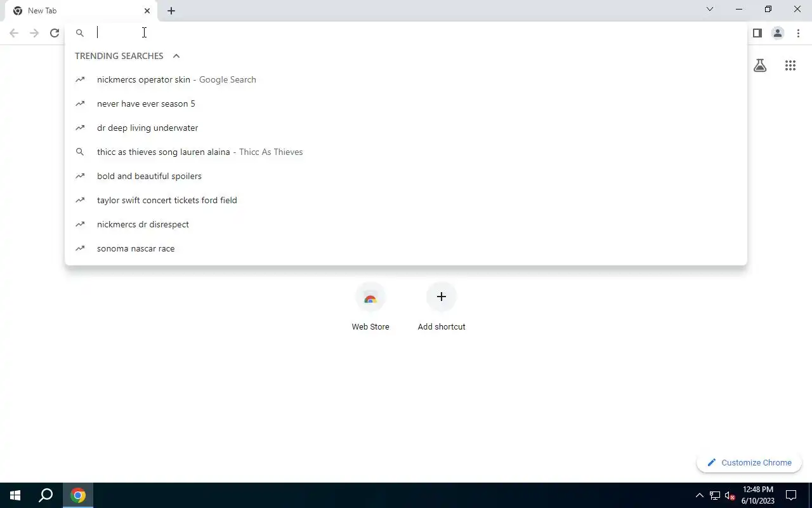The width and height of the screenshot is (812, 508).
Task: Click the trending arrow beside sonoma nascar race
Action: 80,248
